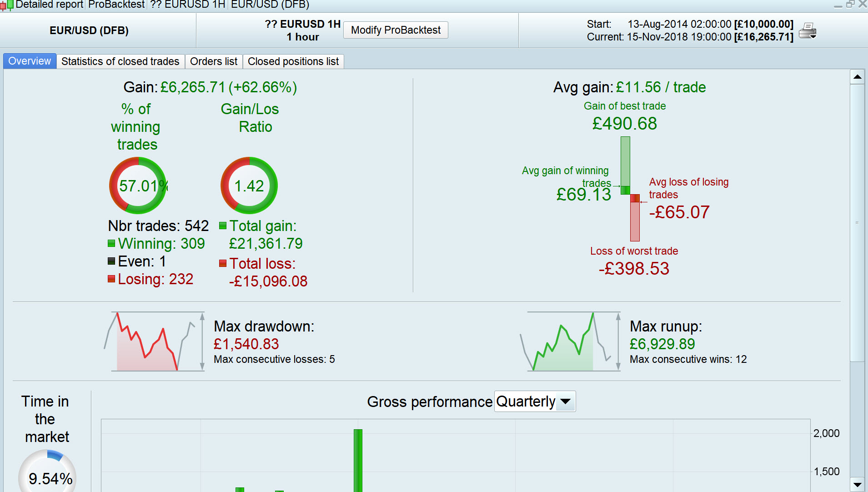Open Statistics of closed trades tab
The height and width of the screenshot is (492, 868).
pyautogui.click(x=120, y=61)
